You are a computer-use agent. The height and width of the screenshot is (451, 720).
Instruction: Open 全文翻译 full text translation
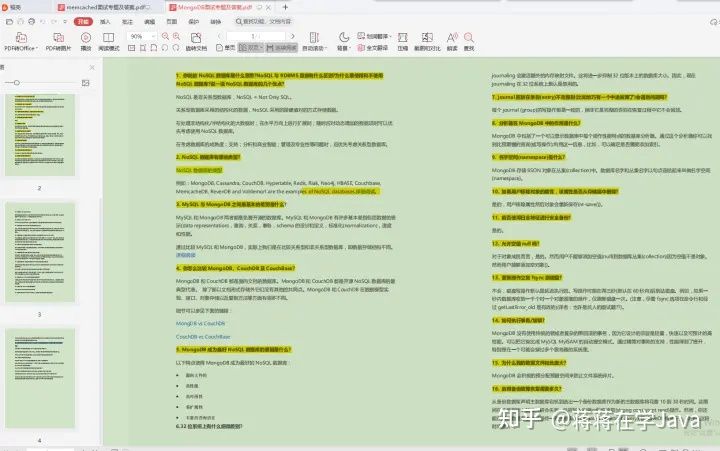[373, 48]
